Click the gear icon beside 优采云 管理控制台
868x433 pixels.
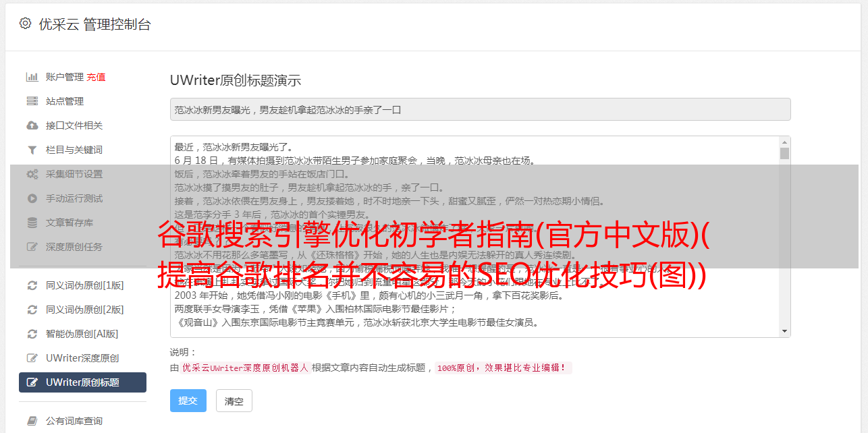25,24
